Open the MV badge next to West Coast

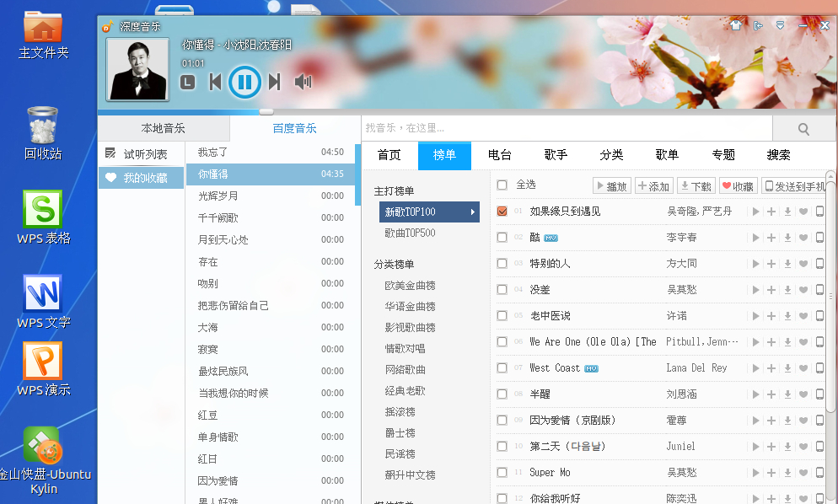(591, 369)
